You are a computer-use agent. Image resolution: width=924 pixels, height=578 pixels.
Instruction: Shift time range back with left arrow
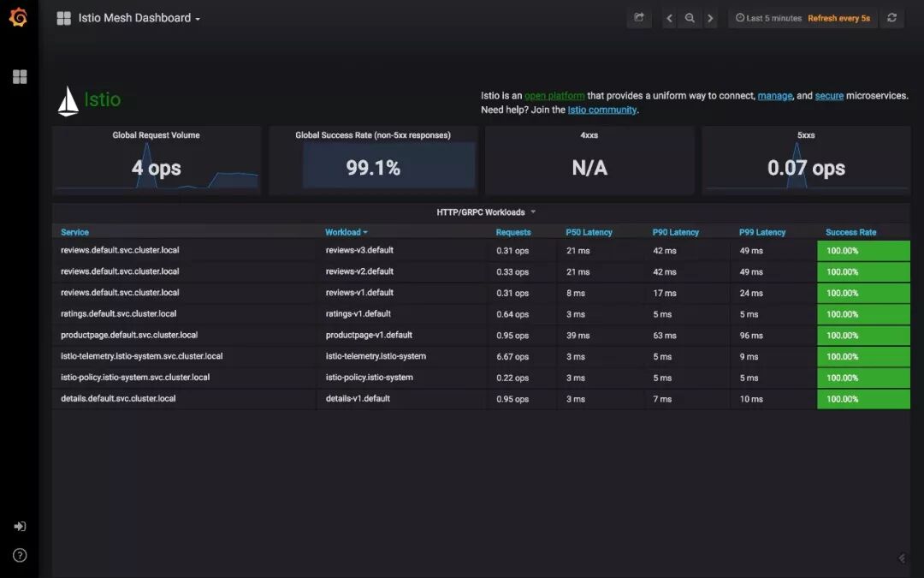[669, 18]
